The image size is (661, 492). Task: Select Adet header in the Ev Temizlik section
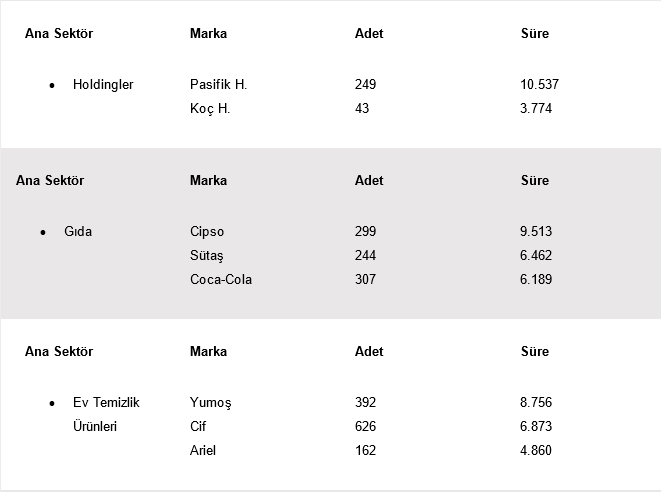[369, 352]
